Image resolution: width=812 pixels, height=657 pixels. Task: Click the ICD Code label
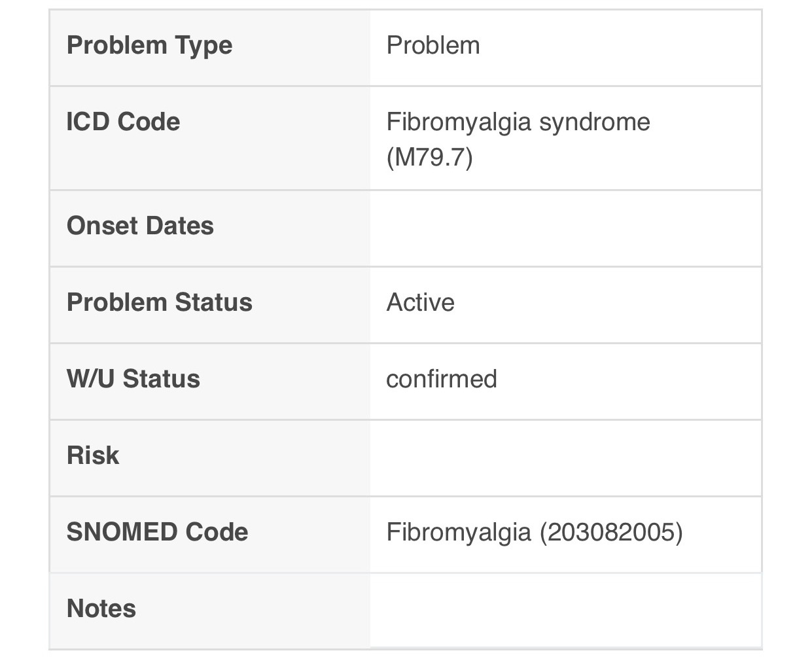(x=123, y=122)
